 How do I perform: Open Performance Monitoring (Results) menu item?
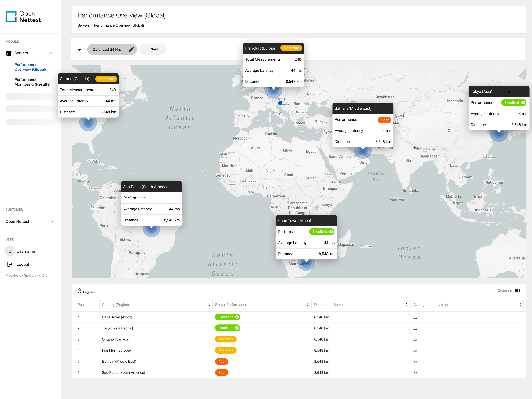coord(32,82)
